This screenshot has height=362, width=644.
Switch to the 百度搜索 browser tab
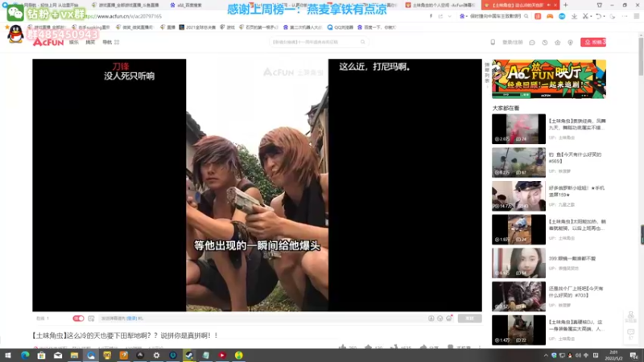tap(187, 5)
